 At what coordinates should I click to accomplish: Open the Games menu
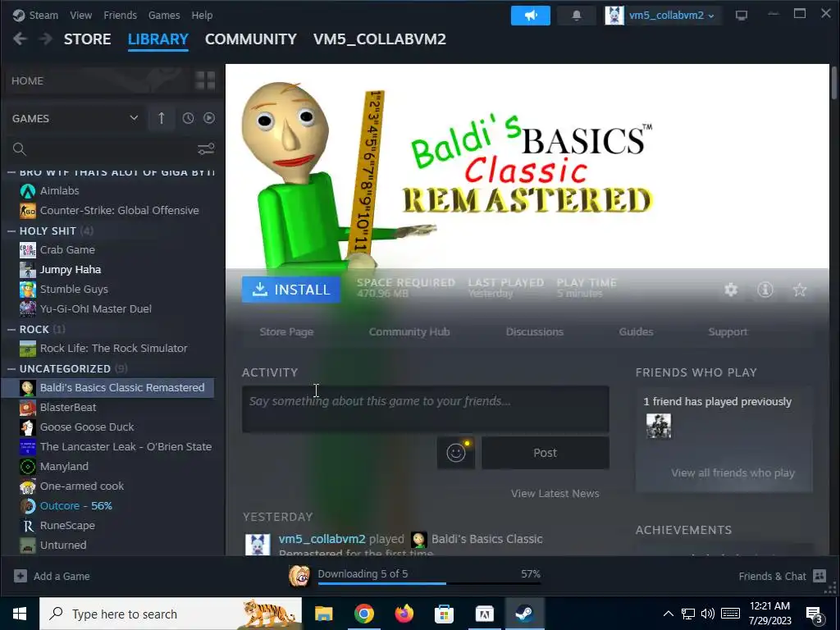pyautogui.click(x=164, y=16)
